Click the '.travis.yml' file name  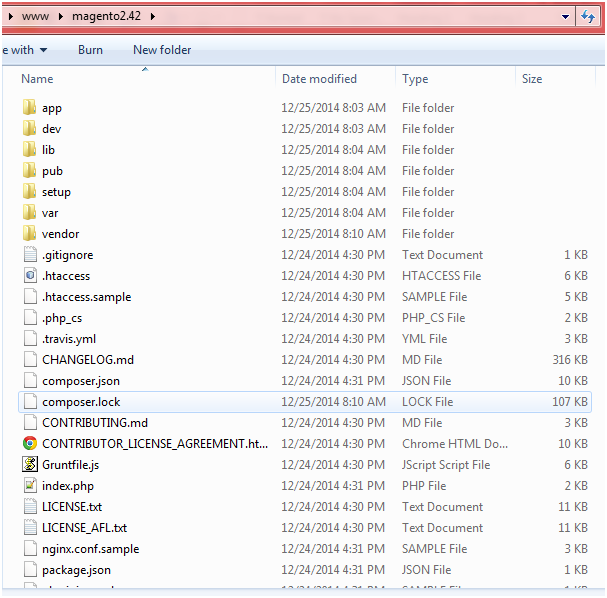point(69,339)
